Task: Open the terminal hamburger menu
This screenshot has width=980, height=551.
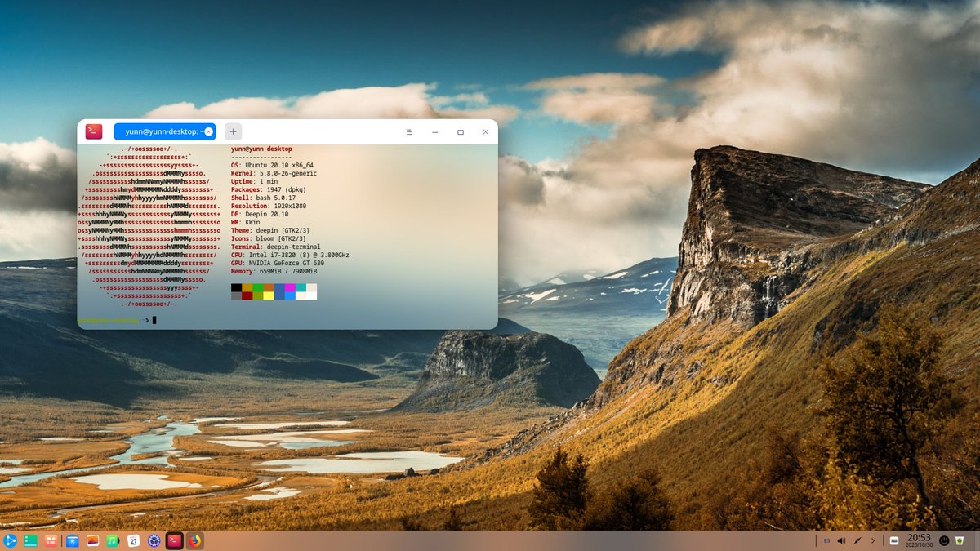Action: coord(409,131)
